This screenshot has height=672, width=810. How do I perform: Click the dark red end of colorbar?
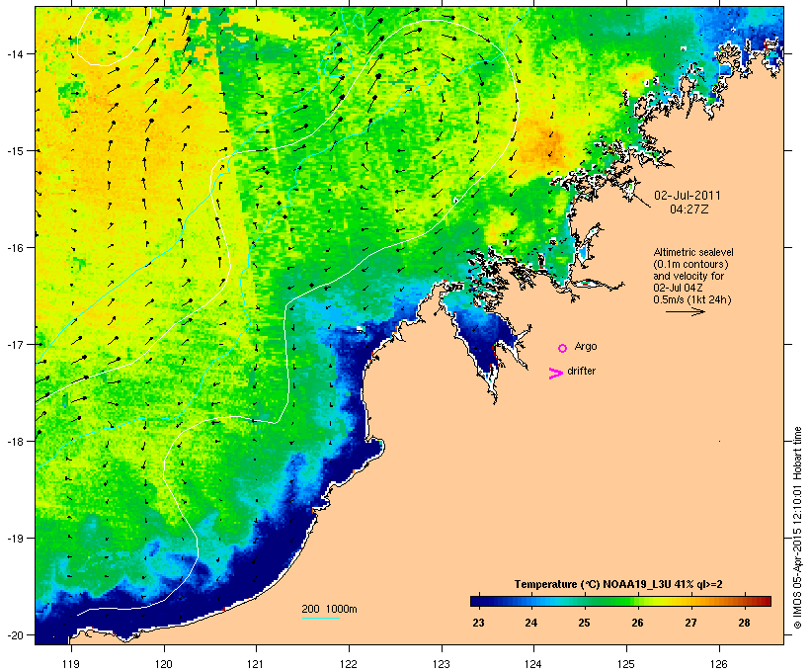(x=767, y=601)
